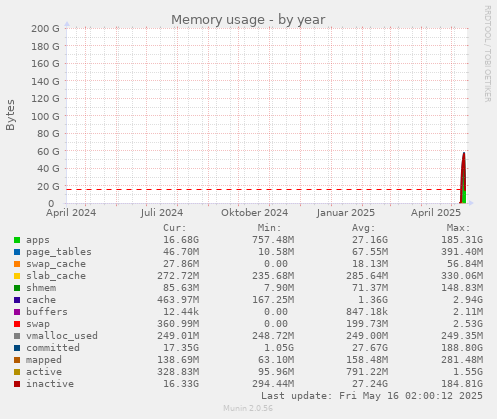Click the 'committed' legend label

point(53,348)
